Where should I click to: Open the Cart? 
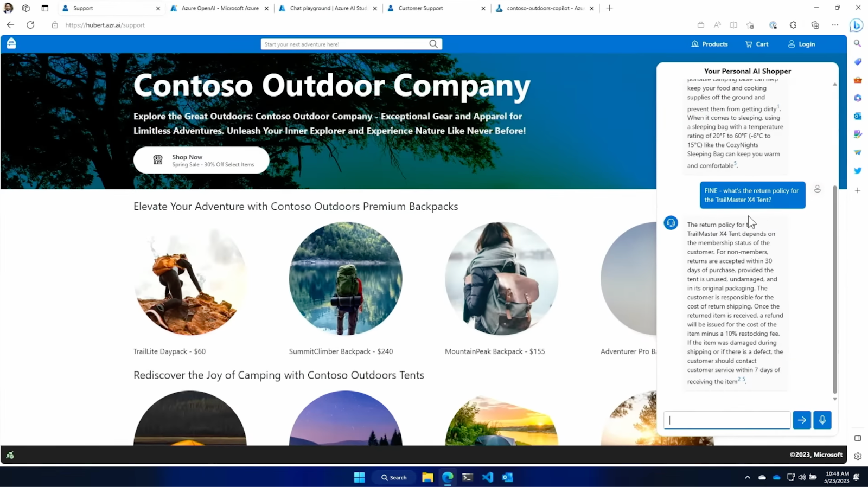757,44
